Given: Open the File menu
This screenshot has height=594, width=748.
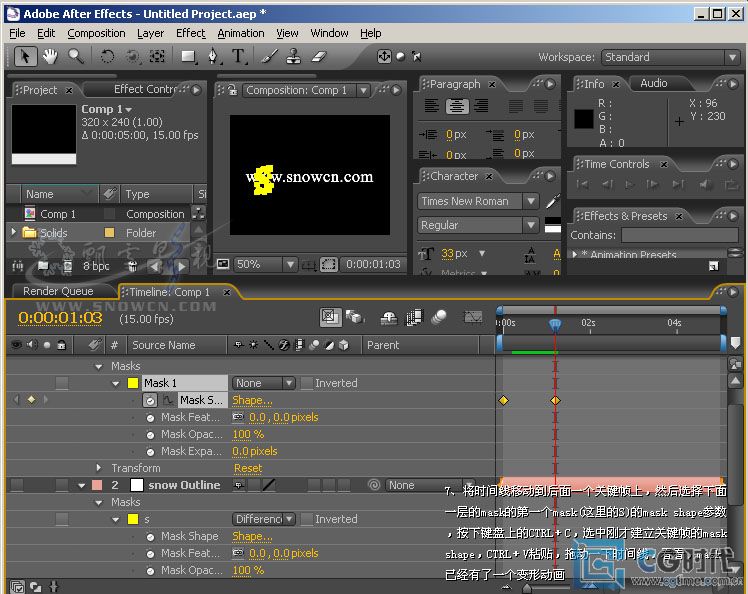Looking at the screenshot, I should tap(17, 33).
